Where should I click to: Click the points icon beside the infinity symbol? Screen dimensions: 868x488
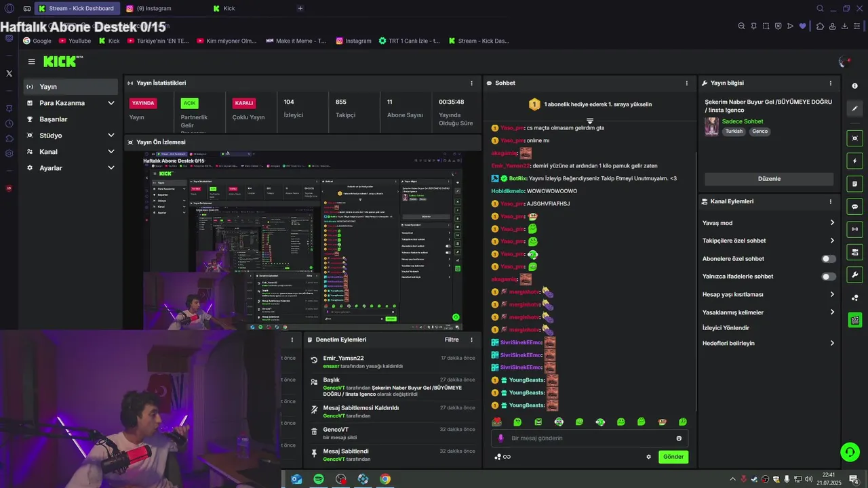coord(498,457)
